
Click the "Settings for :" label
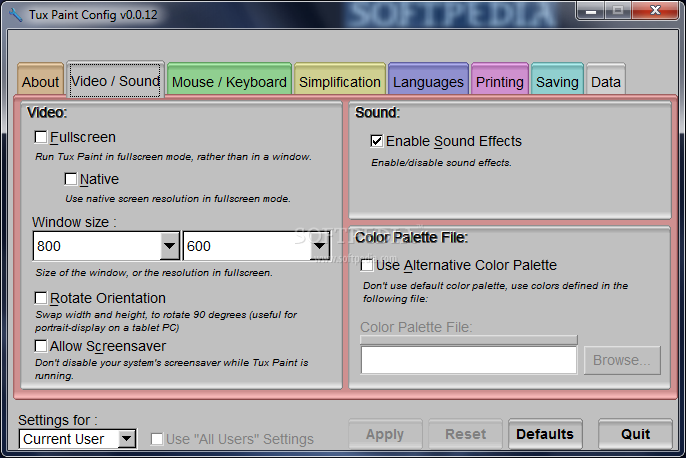pos(58,420)
